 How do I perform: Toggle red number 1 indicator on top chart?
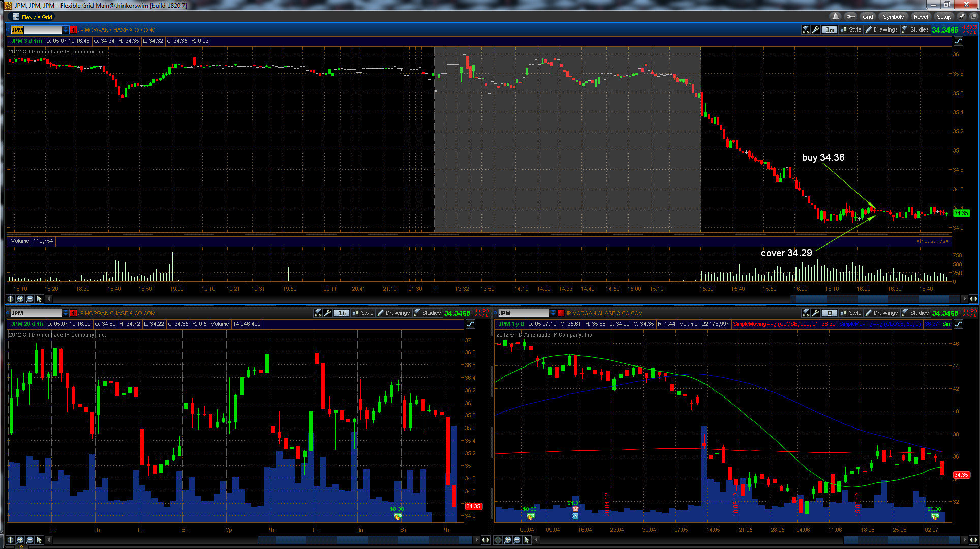(x=73, y=30)
